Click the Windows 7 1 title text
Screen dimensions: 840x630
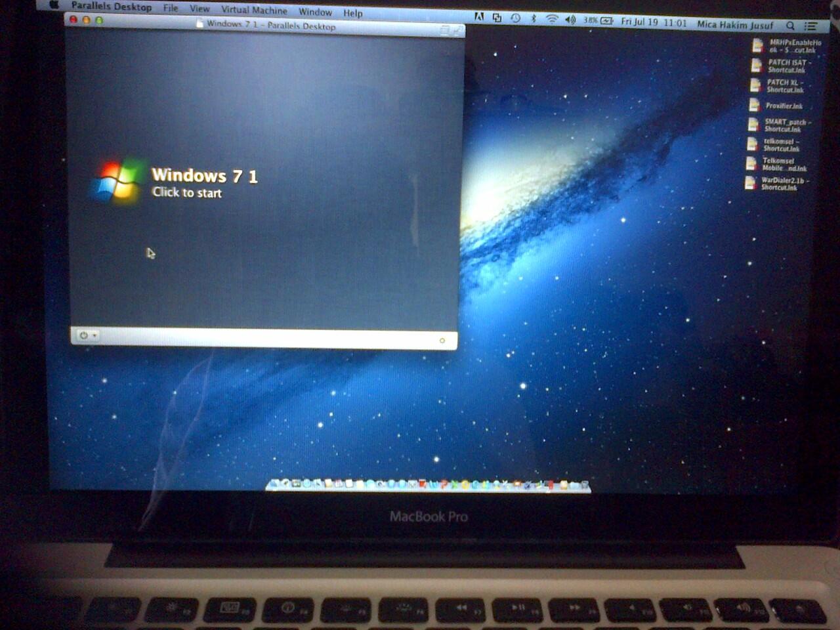tap(205, 175)
